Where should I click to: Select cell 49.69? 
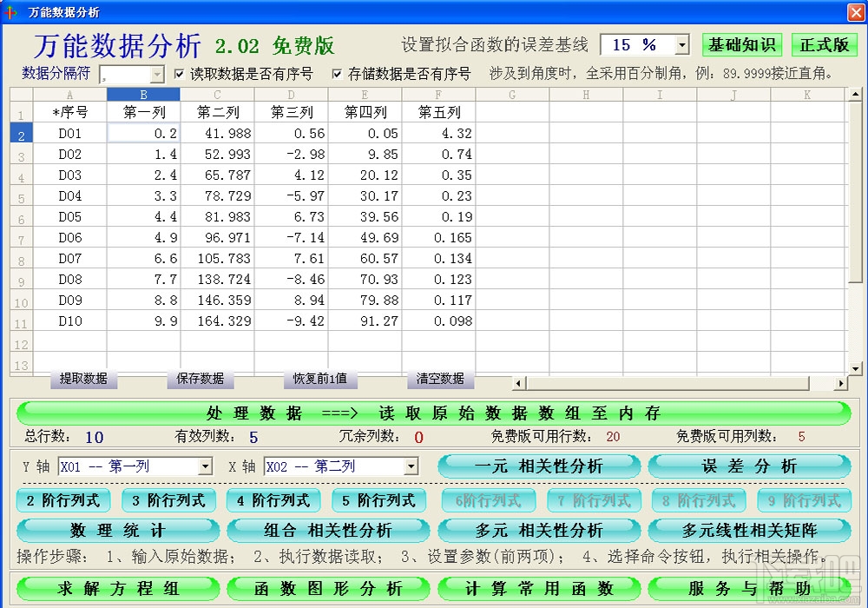click(365, 238)
